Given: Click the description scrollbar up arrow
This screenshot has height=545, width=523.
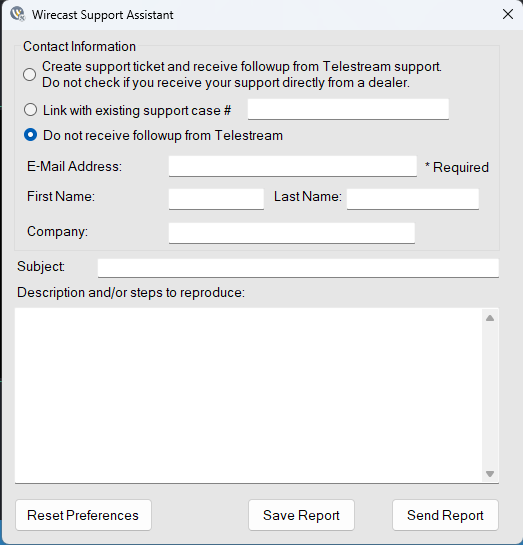Looking at the screenshot, I should (x=490, y=318).
